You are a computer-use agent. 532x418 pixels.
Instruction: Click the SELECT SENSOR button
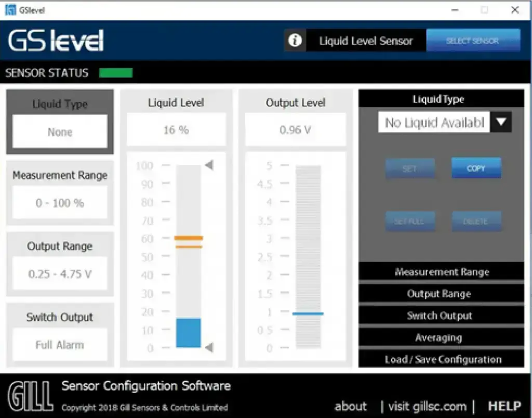(x=473, y=40)
